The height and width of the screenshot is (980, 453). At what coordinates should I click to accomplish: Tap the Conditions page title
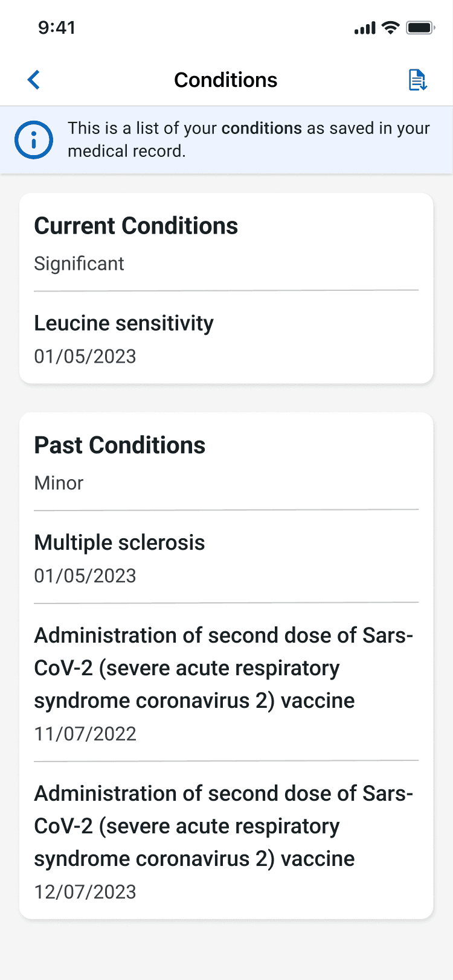coord(226,80)
